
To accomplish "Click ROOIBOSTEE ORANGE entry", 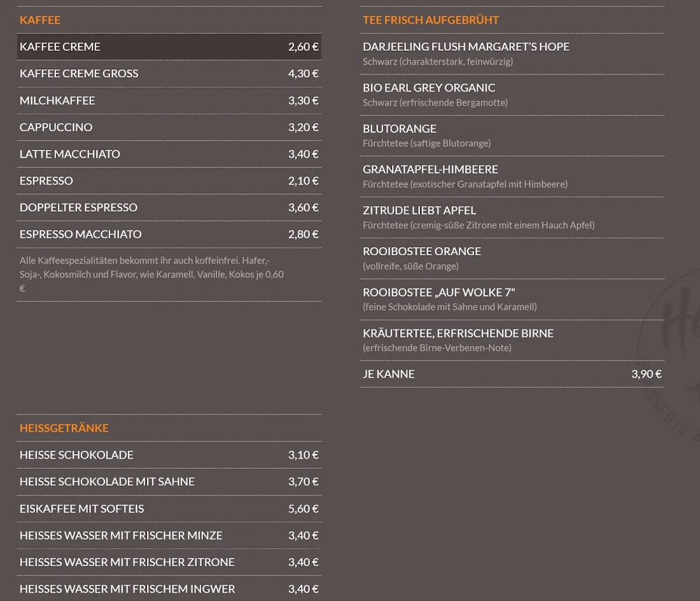I will pos(512,258).
